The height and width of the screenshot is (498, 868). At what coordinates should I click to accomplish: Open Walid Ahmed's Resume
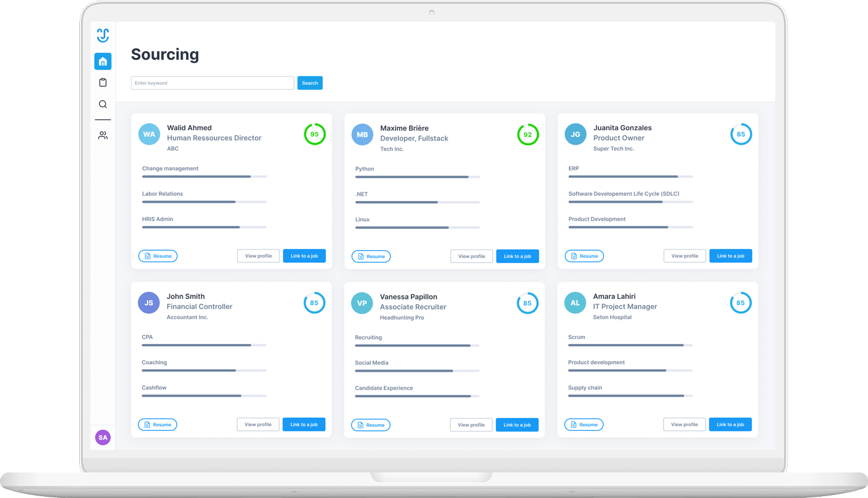(158, 256)
